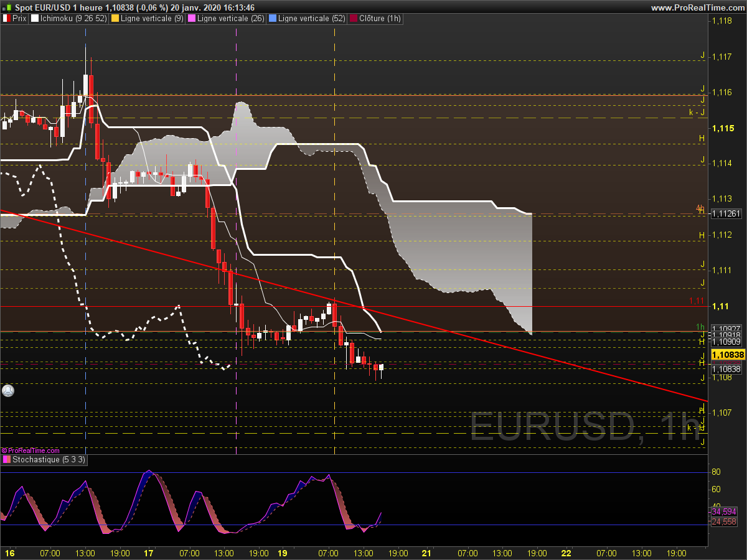The image size is (747, 560).
Task: Click the candlestick icon beside Spot EUR/USD title
Action: (7, 7)
